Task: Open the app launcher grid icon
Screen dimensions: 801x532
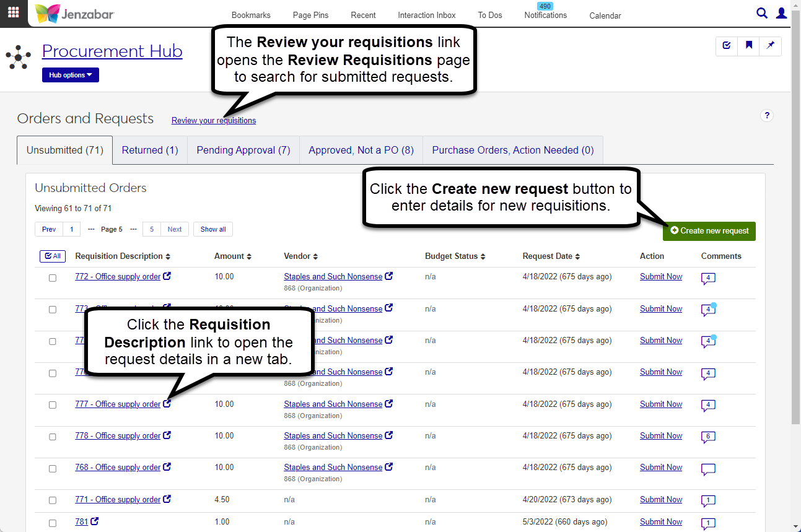Action: pos(13,13)
